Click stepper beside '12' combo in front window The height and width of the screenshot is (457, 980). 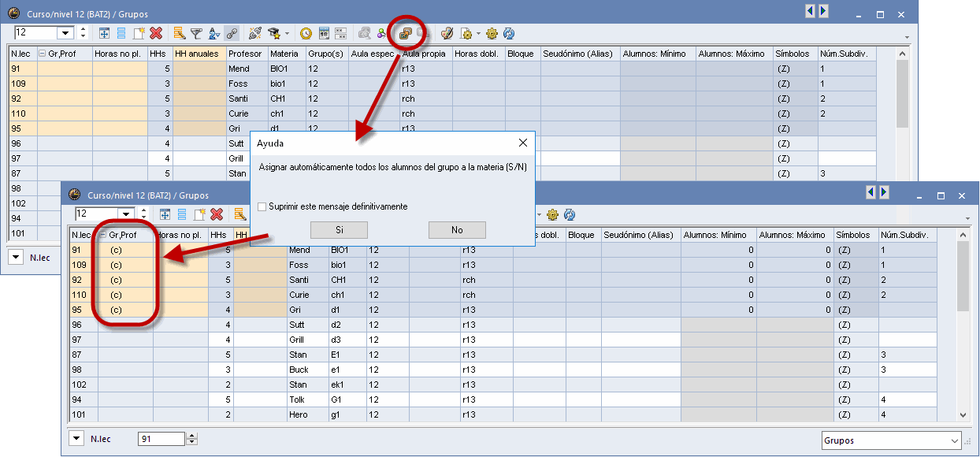pyautogui.click(x=143, y=214)
